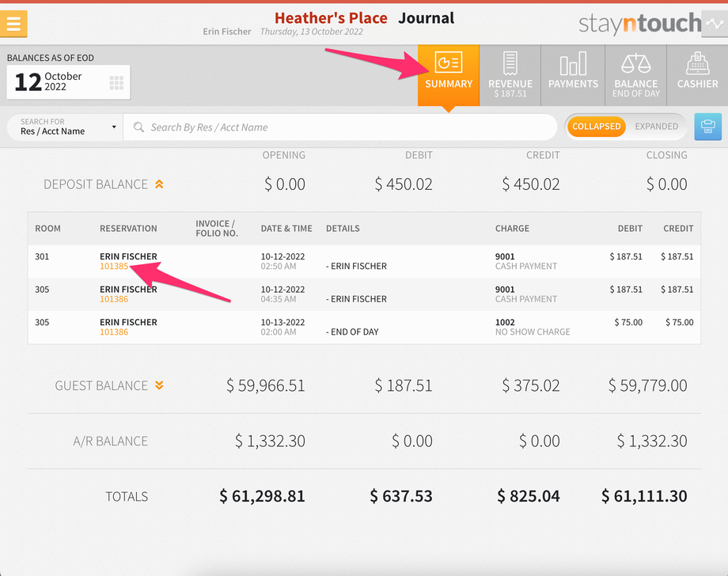Screen dimensions: 728x576
Task: Select the Expanded view toggle
Action: [x=656, y=127]
